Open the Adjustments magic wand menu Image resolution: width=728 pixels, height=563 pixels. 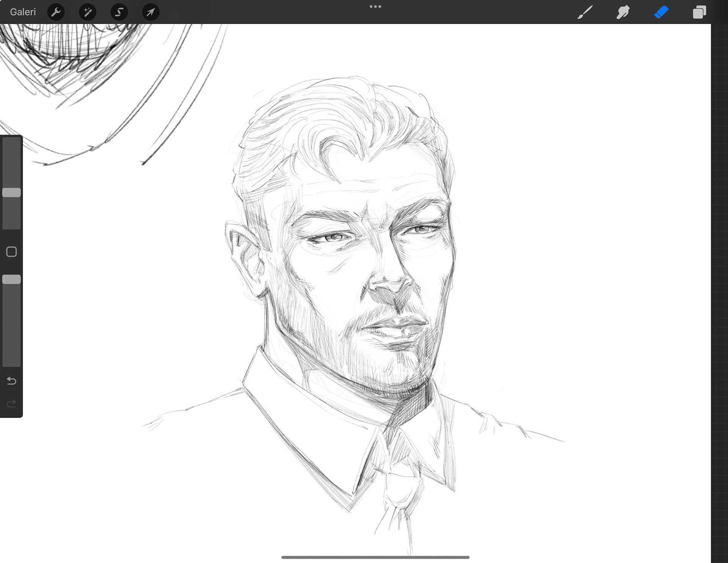[x=87, y=12]
